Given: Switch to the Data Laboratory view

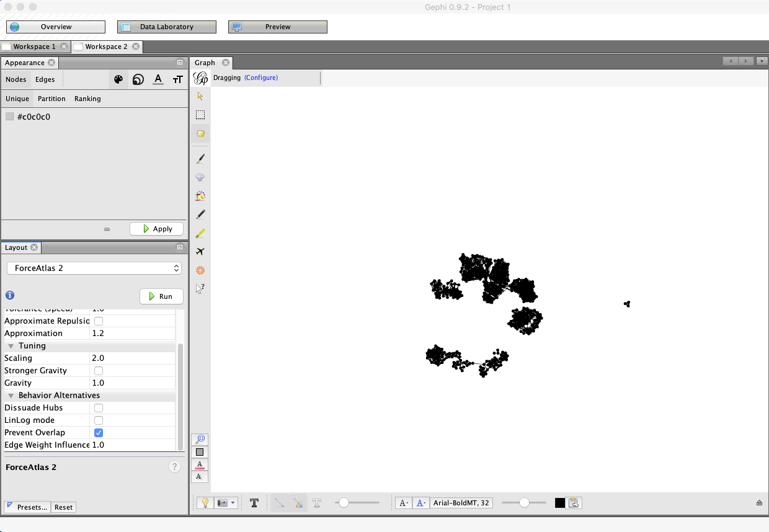Looking at the screenshot, I should pos(166,27).
